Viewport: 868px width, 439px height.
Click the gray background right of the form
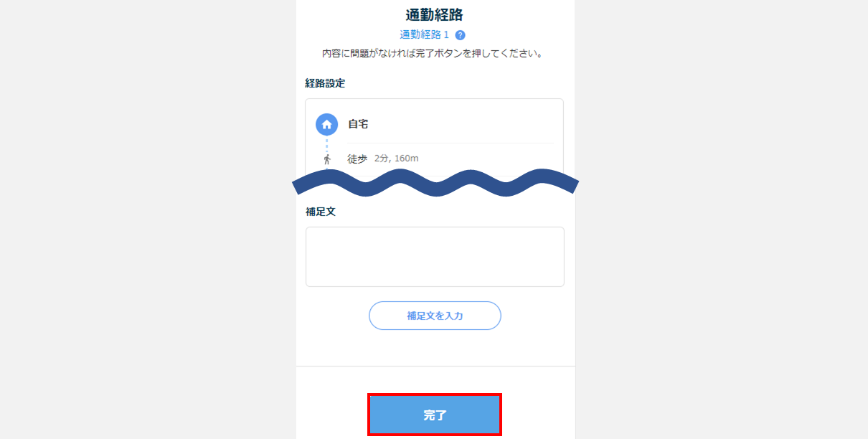coord(722,219)
